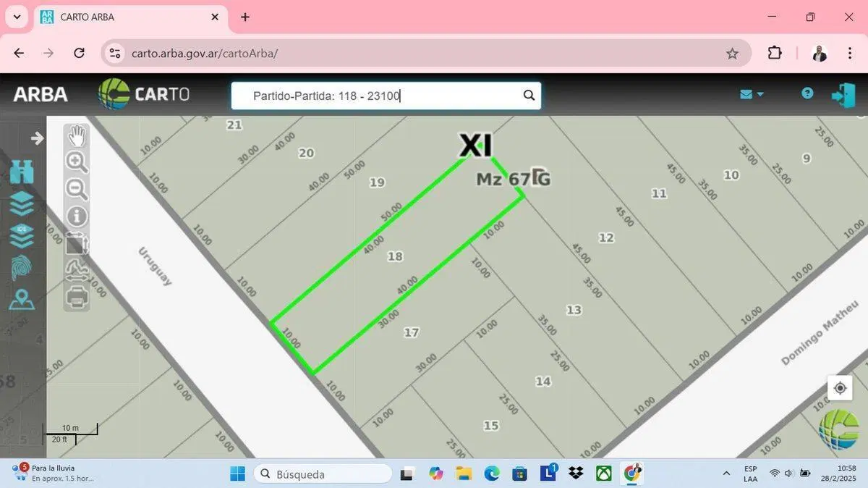Click parcel number 11 label
Image resolution: width=868 pixels, height=488 pixels.
point(659,193)
